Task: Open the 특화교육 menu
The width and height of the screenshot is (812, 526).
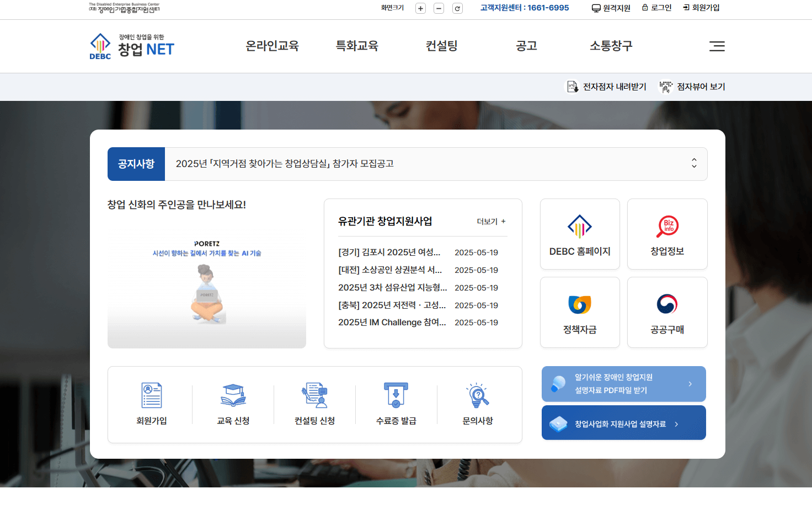Action: [357, 46]
